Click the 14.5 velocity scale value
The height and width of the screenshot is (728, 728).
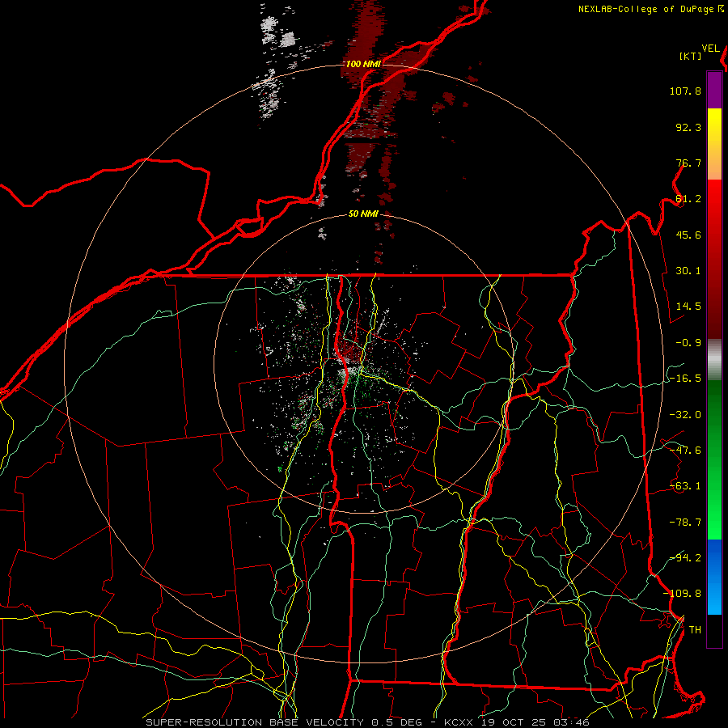[x=688, y=307]
